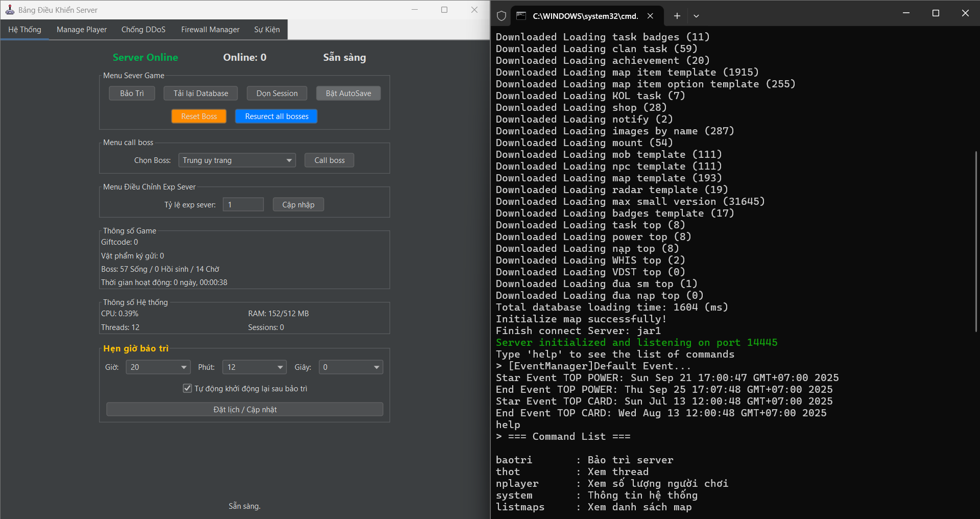The image size is (980, 519).
Task: Click the Online: 0 player count text
Action: point(245,58)
